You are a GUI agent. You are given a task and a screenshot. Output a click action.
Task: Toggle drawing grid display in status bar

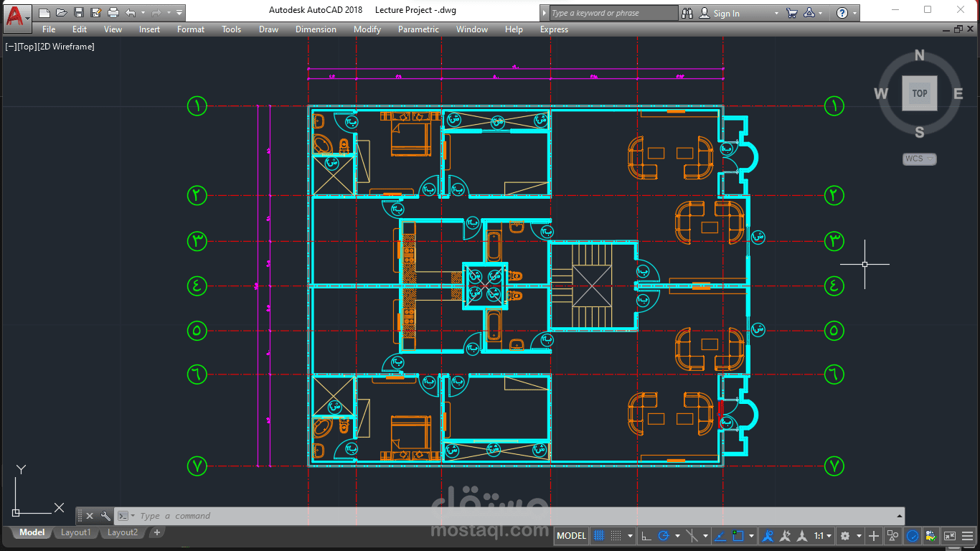[599, 536]
